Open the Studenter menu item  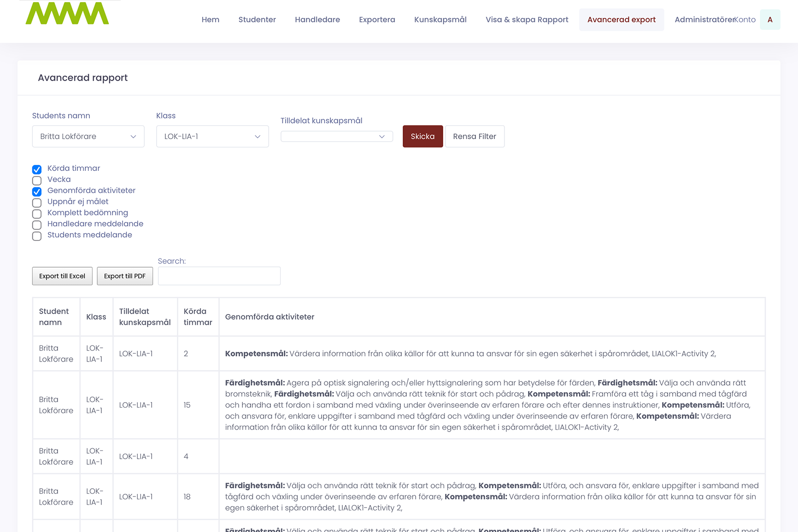257,19
